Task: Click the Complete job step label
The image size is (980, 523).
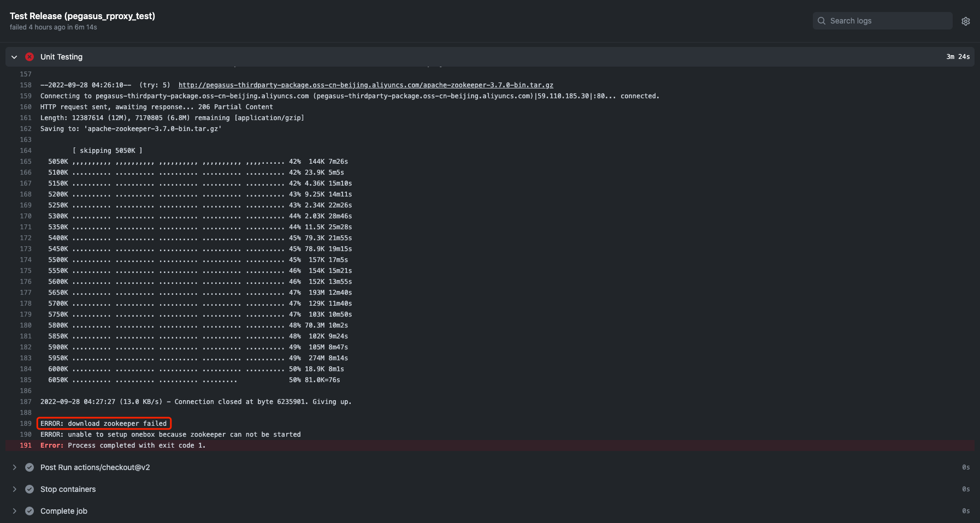Action: coord(63,510)
